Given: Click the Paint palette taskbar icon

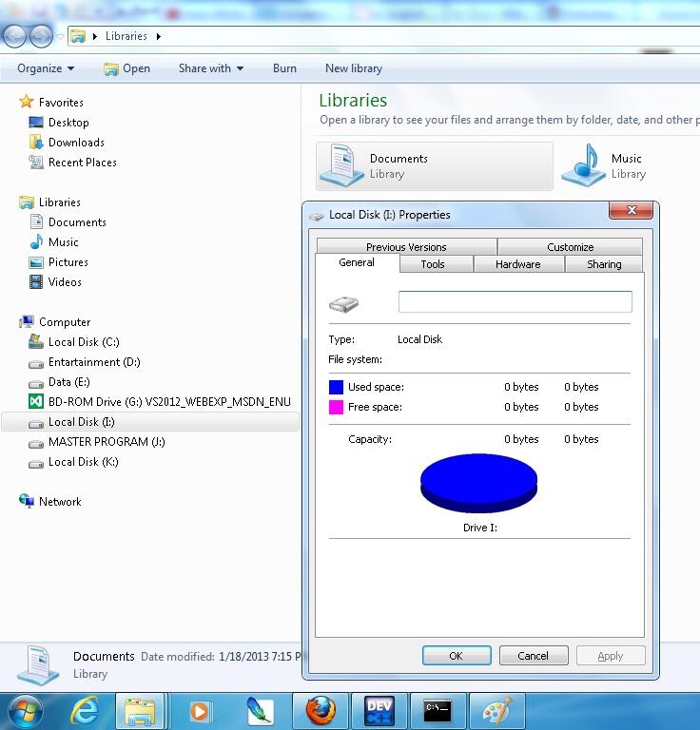Looking at the screenshot, I should point(496,710).
